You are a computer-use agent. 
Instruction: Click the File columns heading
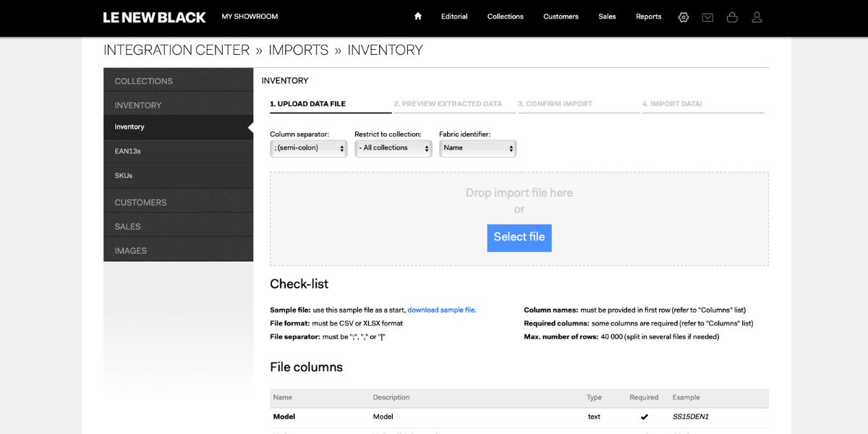point(306,367)
